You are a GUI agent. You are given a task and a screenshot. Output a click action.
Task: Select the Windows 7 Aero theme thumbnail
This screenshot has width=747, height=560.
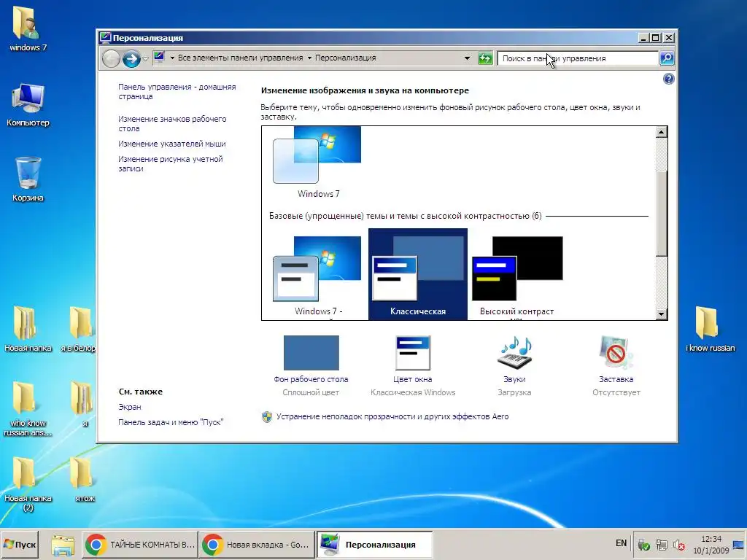pyautogui.click(x=318, y=162)
